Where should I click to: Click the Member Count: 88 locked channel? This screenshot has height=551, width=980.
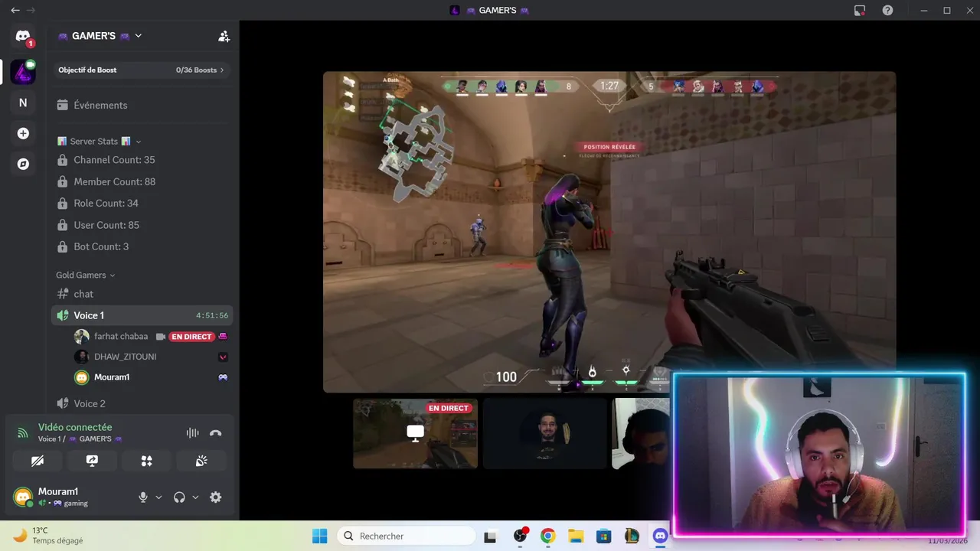(x=142, y=181)
